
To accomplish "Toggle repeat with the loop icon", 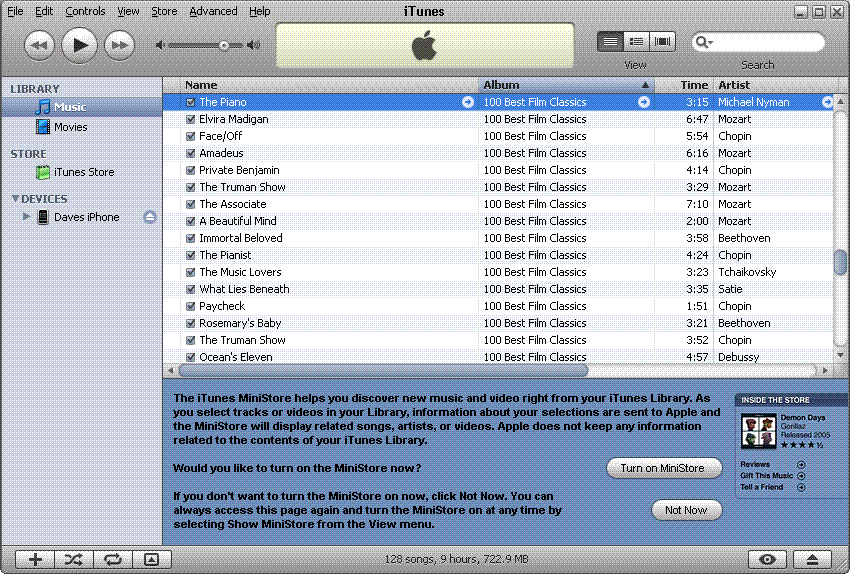I will (x=113, y=559).
